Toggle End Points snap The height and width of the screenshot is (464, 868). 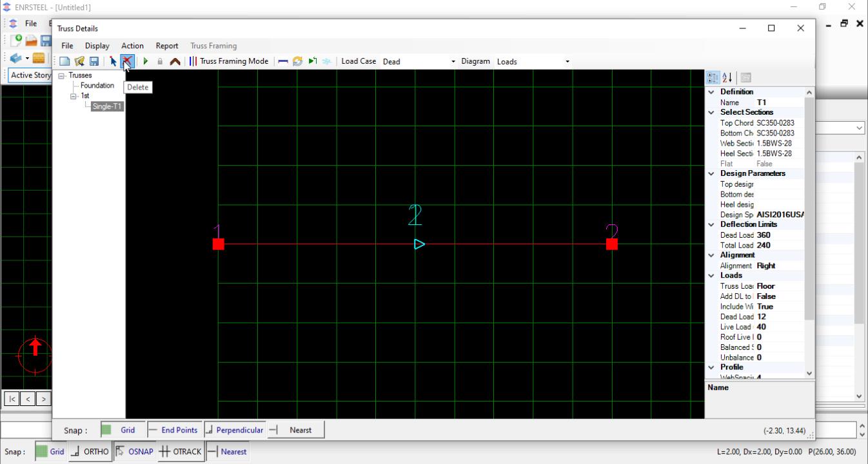tap(173, 430)
